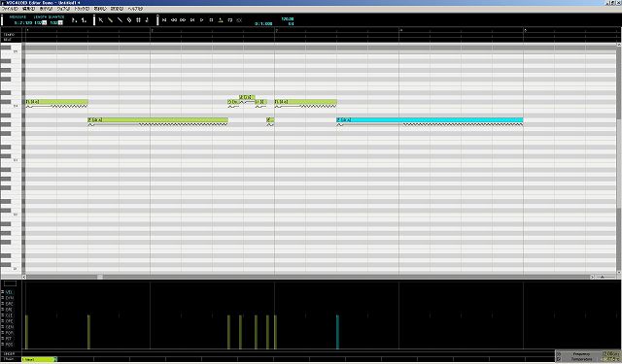Click the greyed-out icon at end of transport bar
622x364 pixels.
[x=239, y=19]
